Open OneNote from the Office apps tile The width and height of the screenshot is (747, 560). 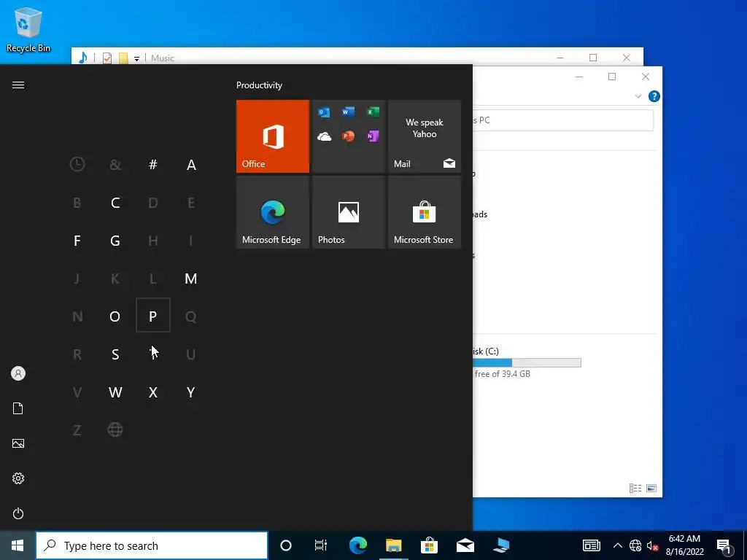coord(373,136)
